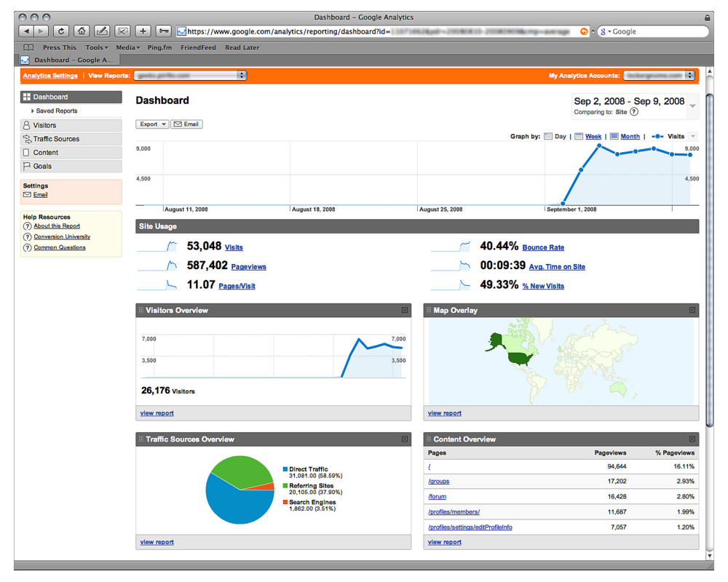Image resolution: width=728 pixels, height=582 pixels.
Task: Open the View Reports site dropdown
Action: [x=190, y=75]
